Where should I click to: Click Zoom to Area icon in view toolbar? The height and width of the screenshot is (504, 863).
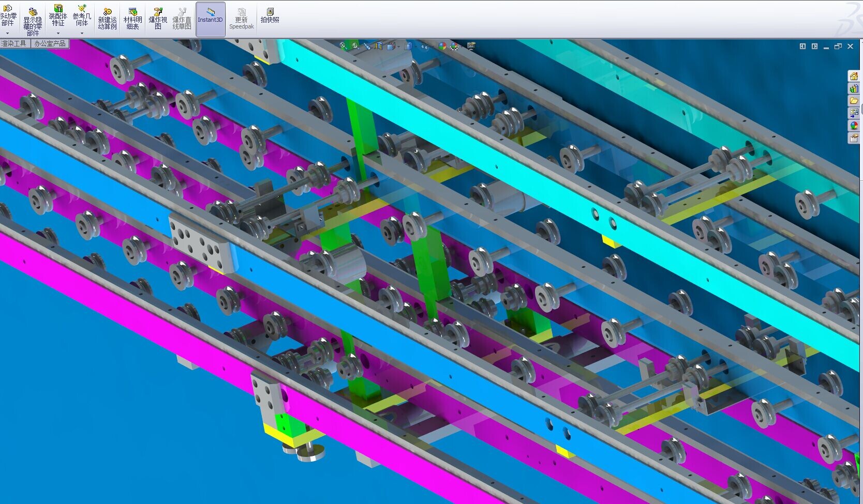[355, 46]
